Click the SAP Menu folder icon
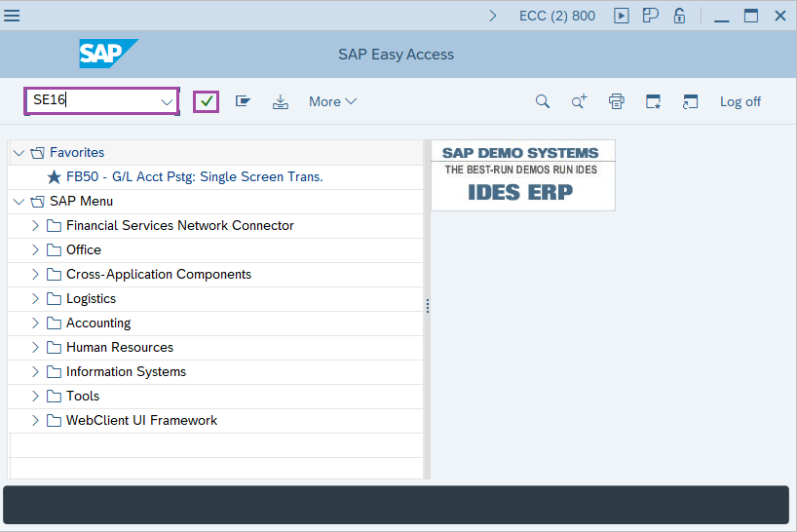 click(38, 202)
